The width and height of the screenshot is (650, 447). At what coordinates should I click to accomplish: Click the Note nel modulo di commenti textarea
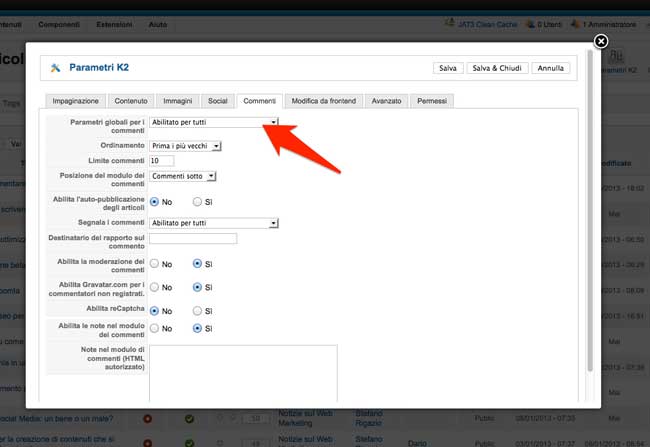click(x=243, y=373)
